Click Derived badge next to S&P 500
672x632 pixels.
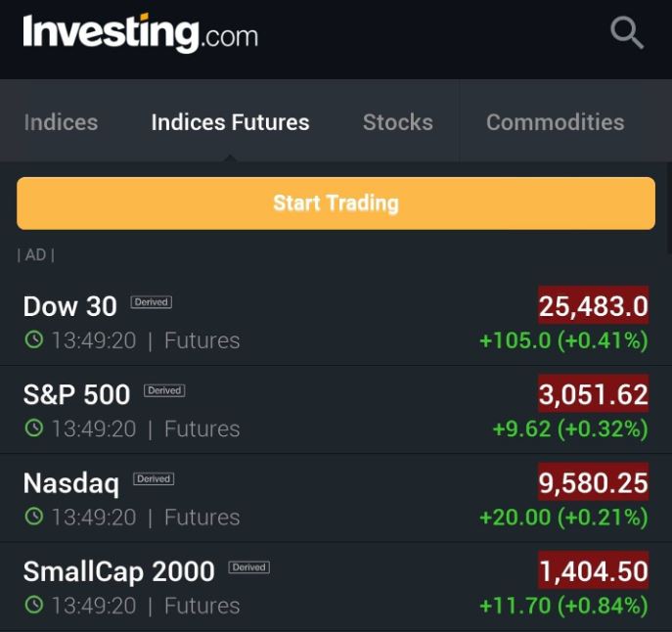tap(164, 390)
